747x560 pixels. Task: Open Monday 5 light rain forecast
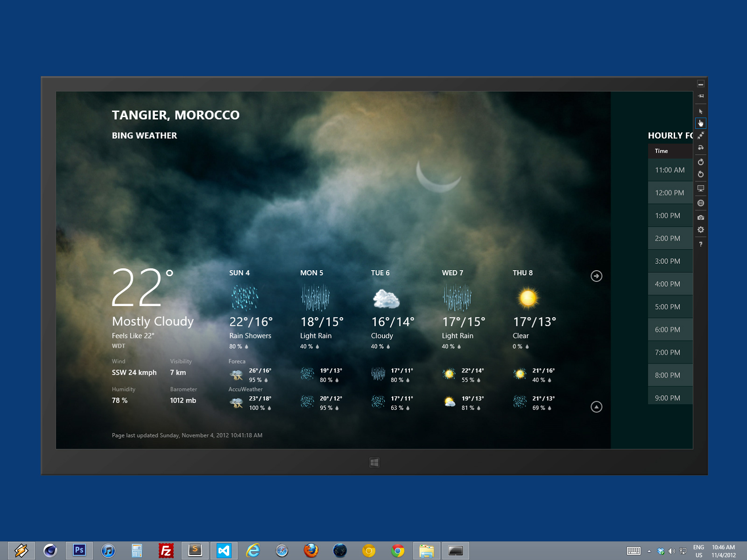[322, 309]
